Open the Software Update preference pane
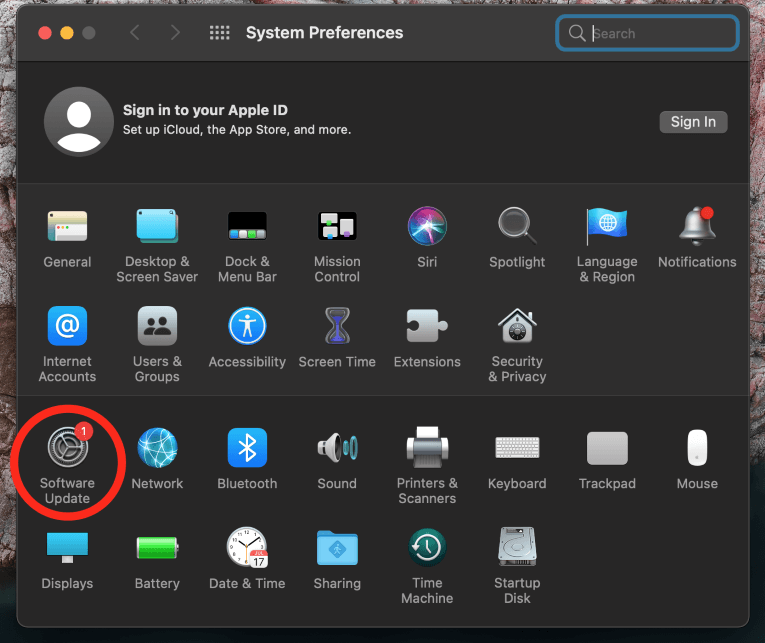Screen dimensions: 765x643 point(67,448)
